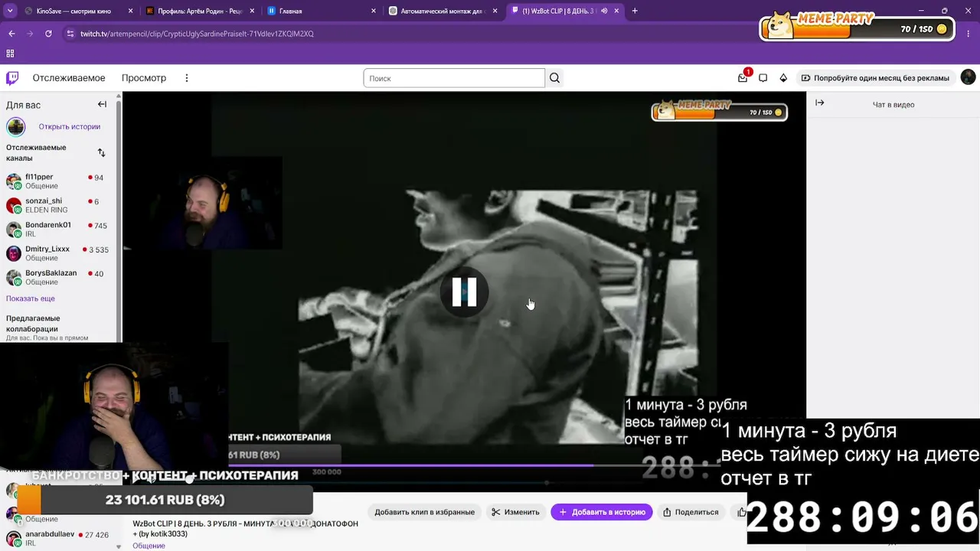Go back in browser history
980x551 pixels.
point(11,34)
